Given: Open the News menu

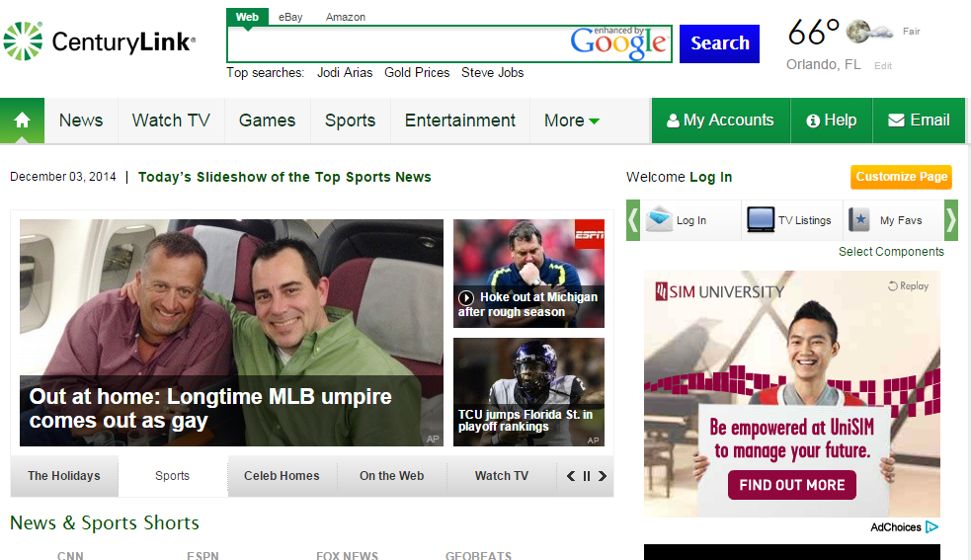Looking at the screenshot, I should click(81, 120).
